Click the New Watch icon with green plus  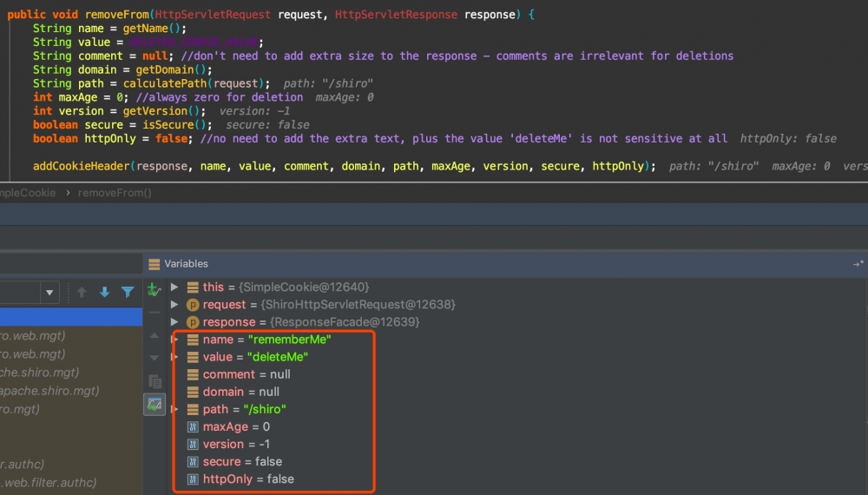154,289
